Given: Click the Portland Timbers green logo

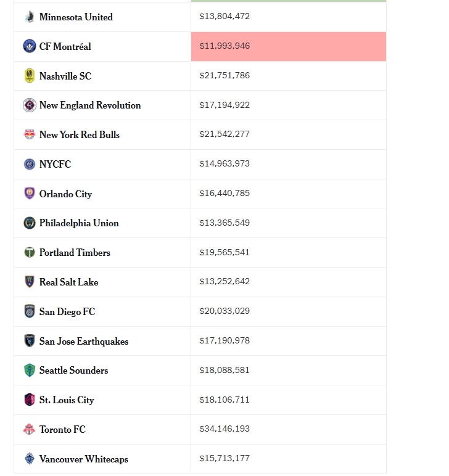Looking at the screenshot, I should [x=30, y=253].
